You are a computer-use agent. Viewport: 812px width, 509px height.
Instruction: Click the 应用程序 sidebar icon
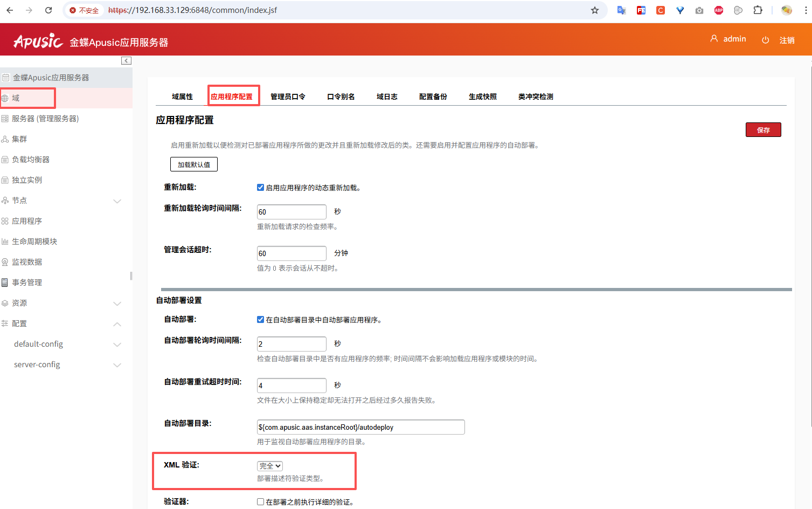[5, 221]
